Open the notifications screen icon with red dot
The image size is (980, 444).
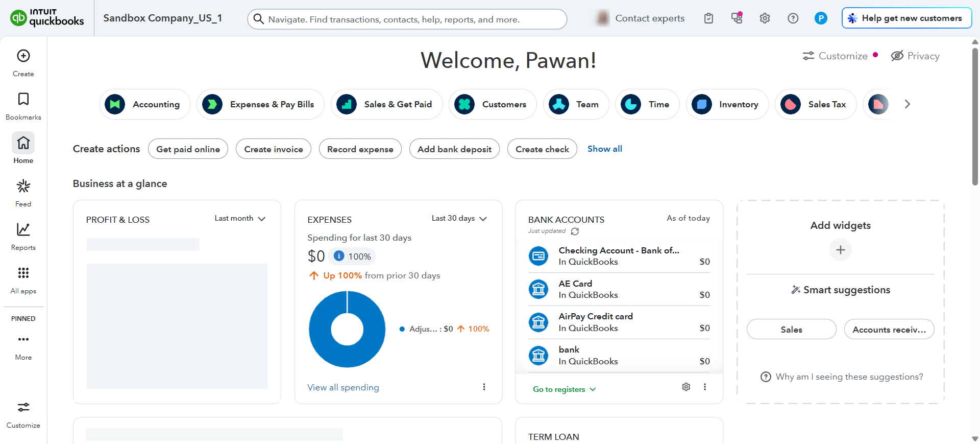[x=737, y=18]
